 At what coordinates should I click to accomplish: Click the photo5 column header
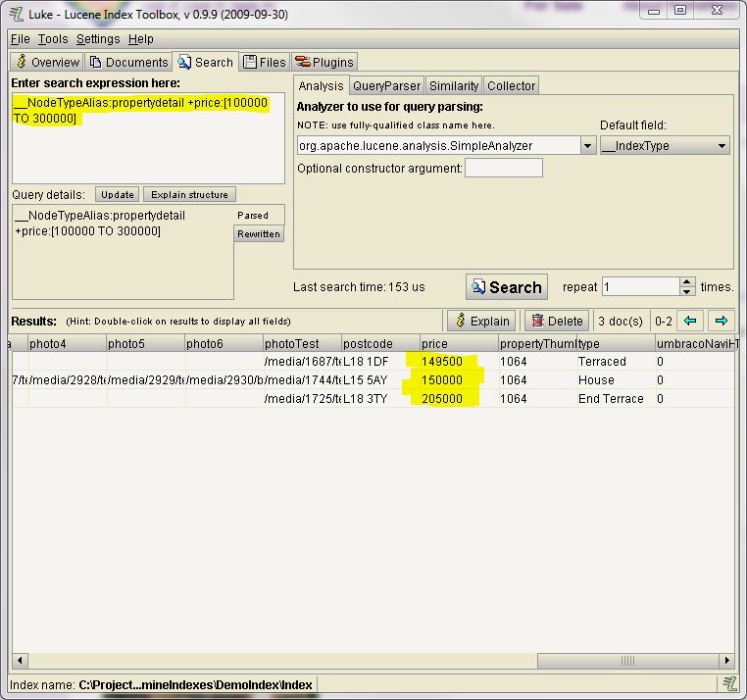(146, 343)
